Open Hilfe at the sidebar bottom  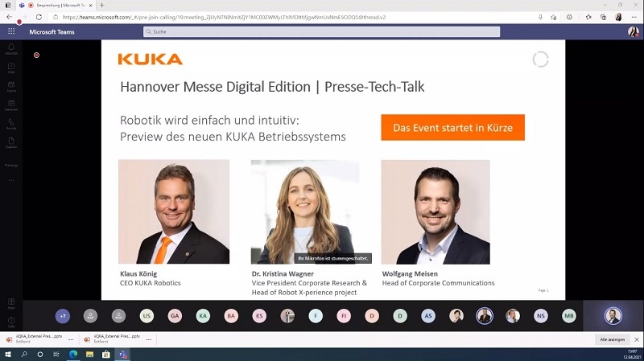coord(11,322)
